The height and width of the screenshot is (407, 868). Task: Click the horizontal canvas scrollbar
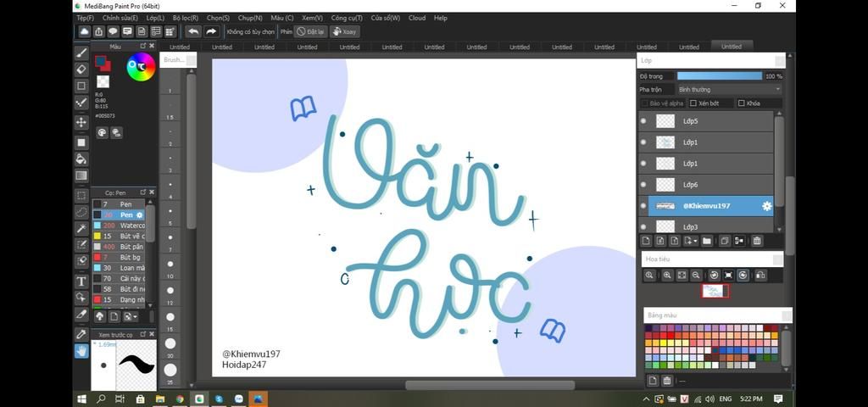pos(490,385)
